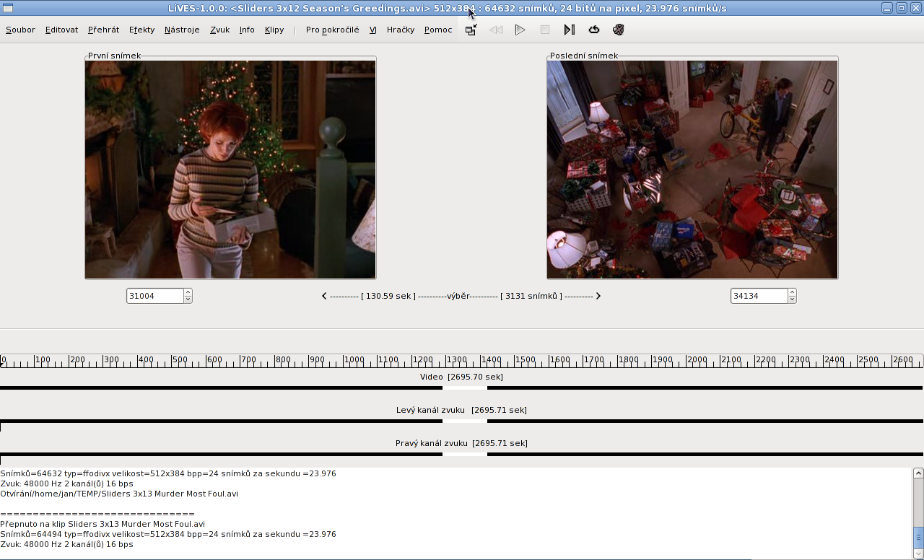Click the log line starting Snímků=64494

168,534
